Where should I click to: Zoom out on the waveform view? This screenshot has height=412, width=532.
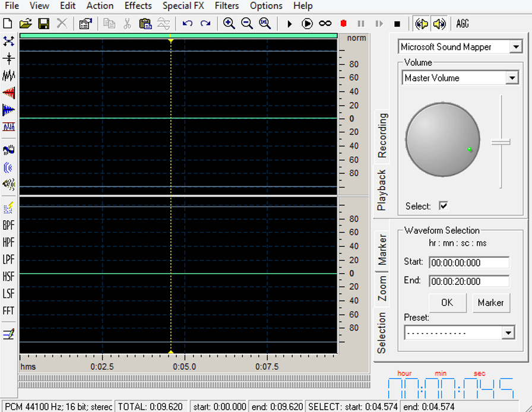pos(246,24)
